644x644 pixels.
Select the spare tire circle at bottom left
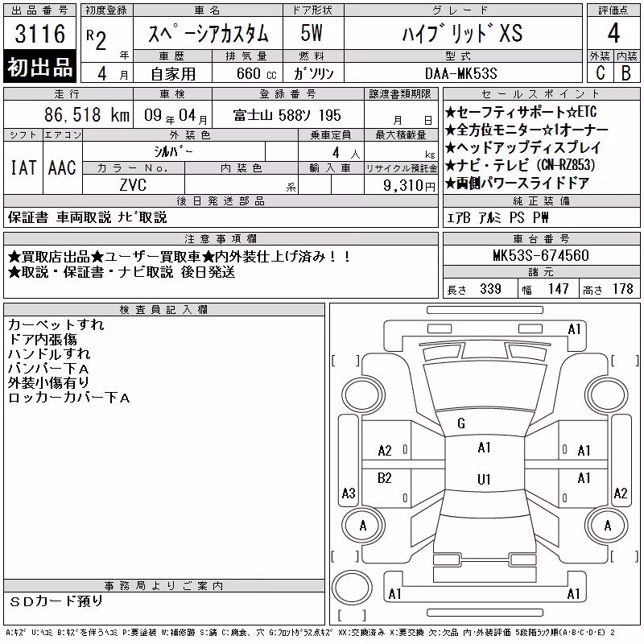[x=352, y=588]
